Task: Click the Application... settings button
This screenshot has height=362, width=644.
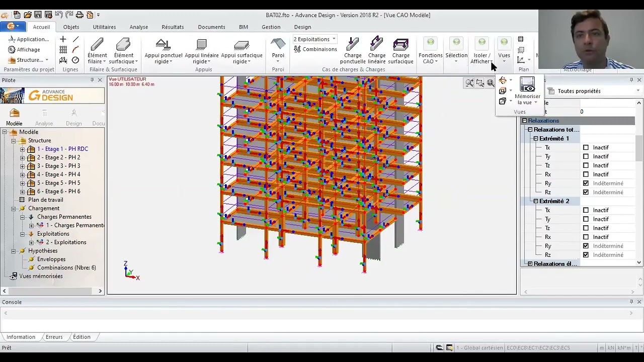Action: 29,39
